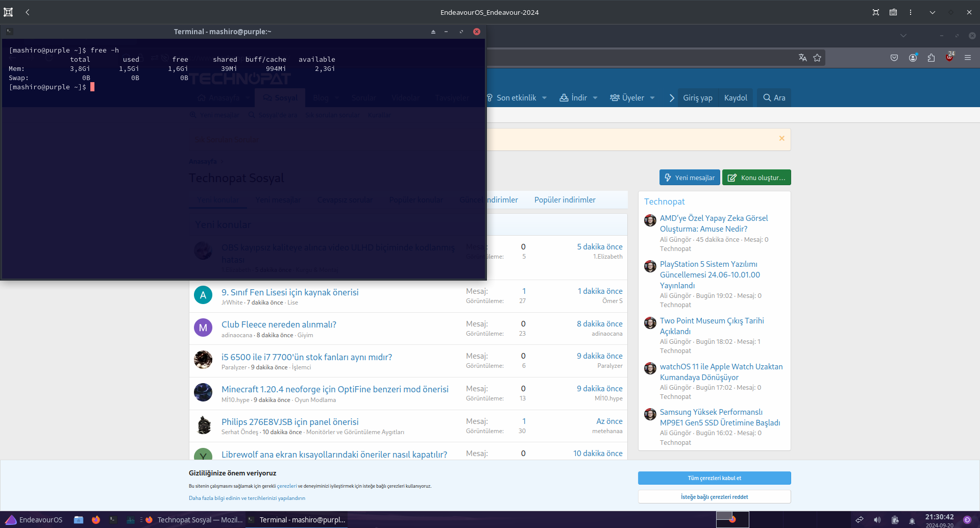This screenshot has width=980, height=528.
Task: Open Daha fazla bilgi edinin link
Action: pyautogui.click(x=247, y=498)
